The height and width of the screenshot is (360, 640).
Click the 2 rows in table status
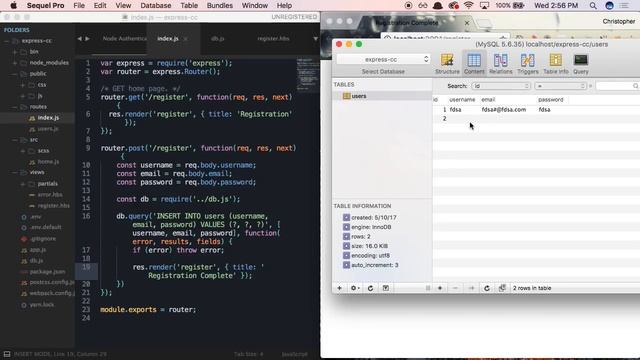pyautogui.click(x=532, y=288)
